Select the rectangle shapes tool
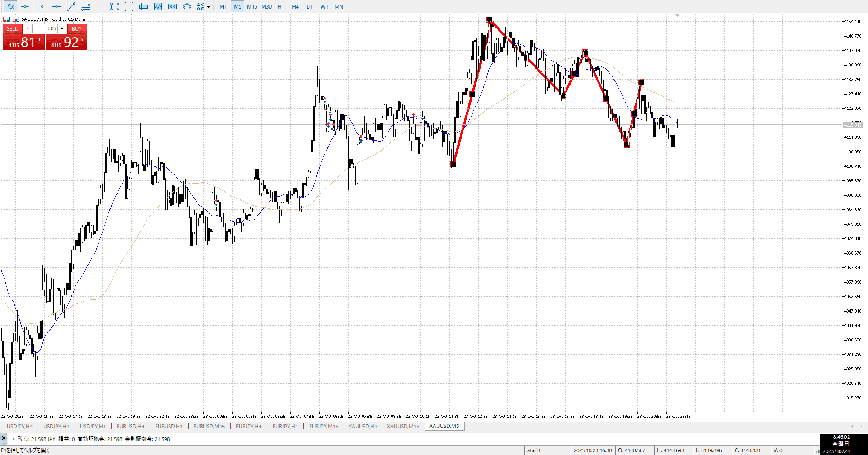This screenshot has width=868, height=455. tap(114, 6)
